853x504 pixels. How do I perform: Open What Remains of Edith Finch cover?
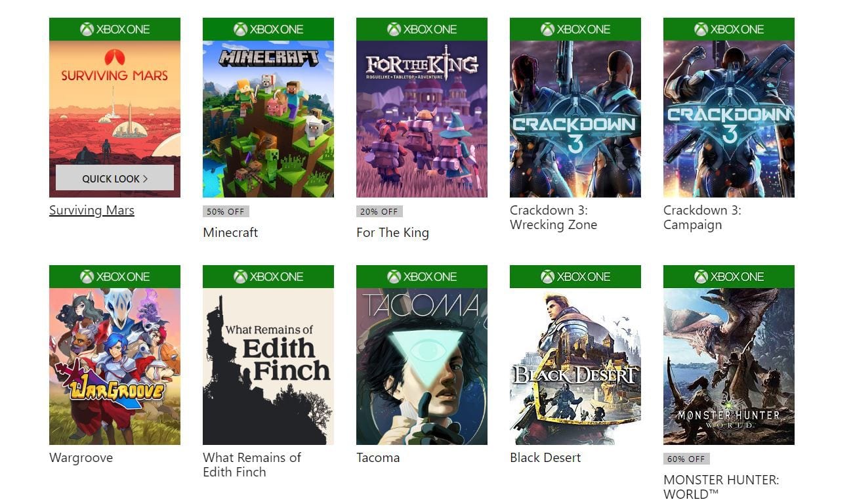[x=268, y=366]
